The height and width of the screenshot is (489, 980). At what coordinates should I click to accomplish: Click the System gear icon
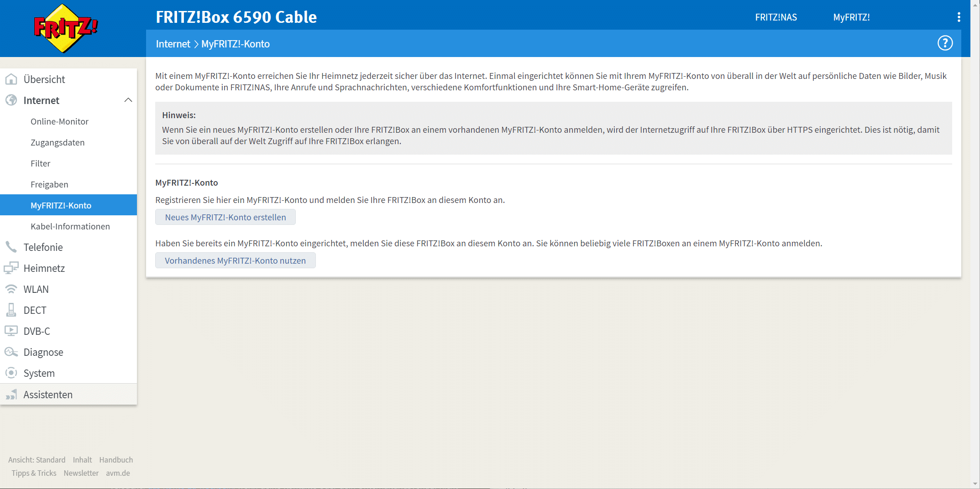pos(11,373)
